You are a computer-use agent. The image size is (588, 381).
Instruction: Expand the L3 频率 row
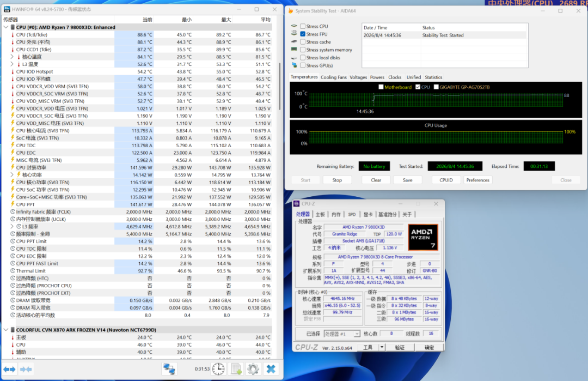pyautogui.click(x=12, y=226)
